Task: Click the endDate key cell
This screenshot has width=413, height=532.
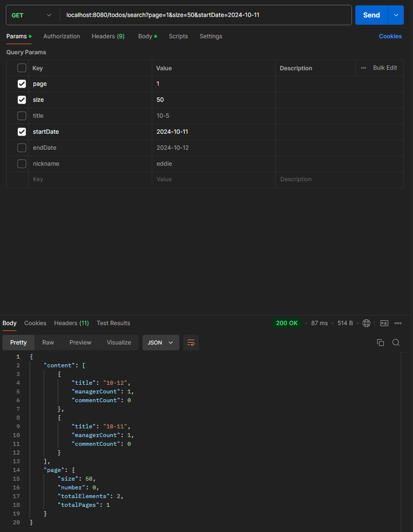Action: point(90,148)
